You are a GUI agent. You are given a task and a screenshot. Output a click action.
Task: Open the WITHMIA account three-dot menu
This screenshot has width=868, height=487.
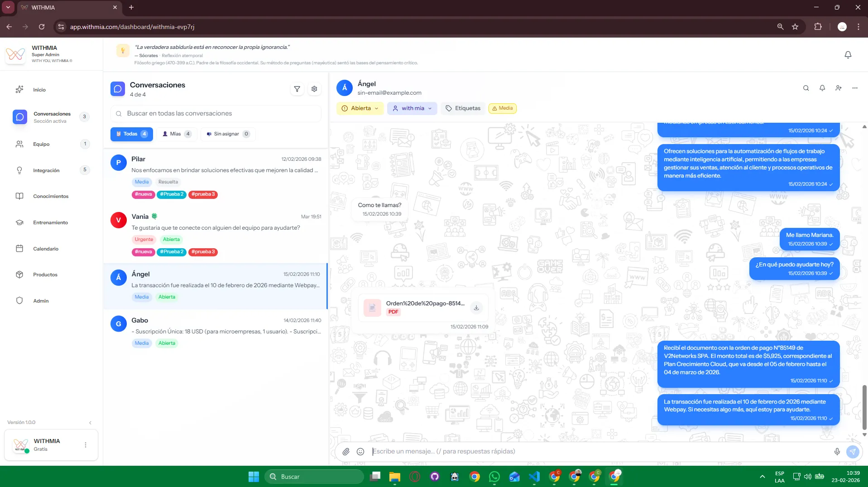pyautogui.click(x=86, y=445)
